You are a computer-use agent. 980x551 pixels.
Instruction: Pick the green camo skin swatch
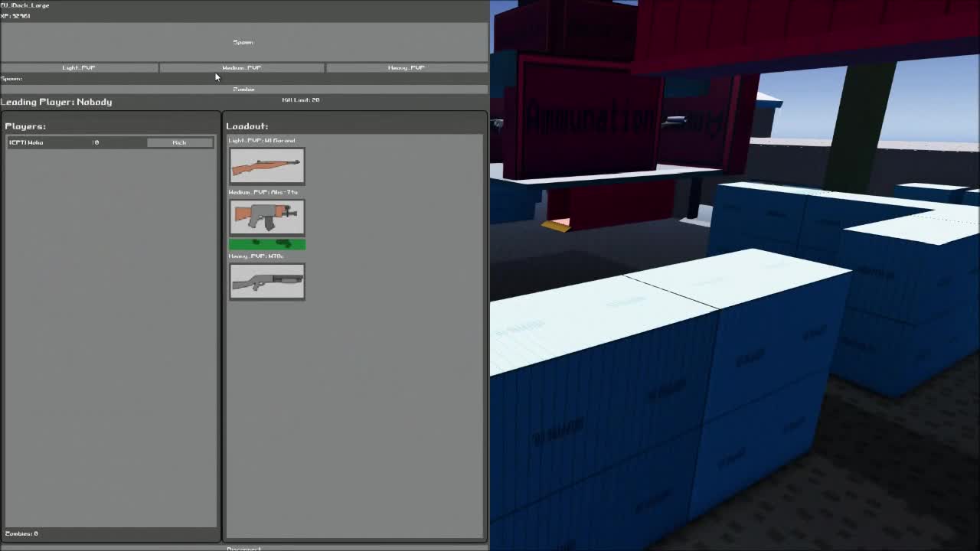click(266, 244)
